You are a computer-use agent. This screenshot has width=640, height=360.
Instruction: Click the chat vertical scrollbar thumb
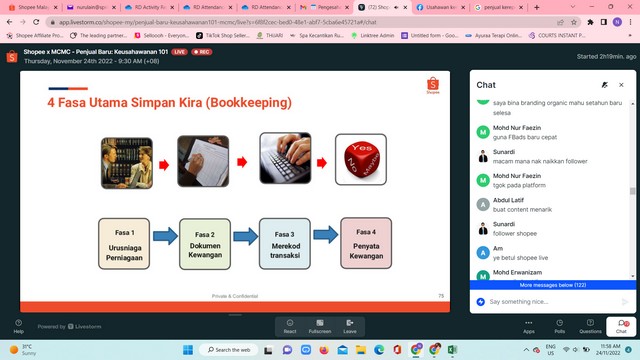pyautogui.click(x=632, y=191)
